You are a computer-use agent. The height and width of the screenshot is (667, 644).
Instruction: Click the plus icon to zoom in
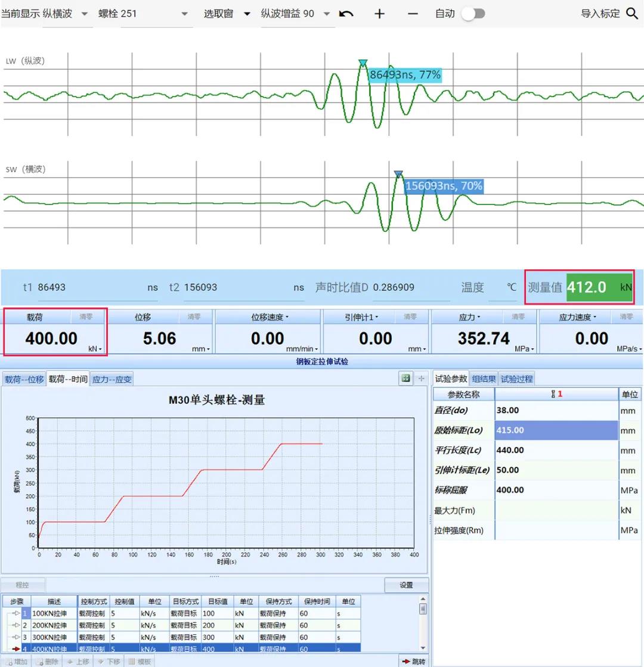379,14
